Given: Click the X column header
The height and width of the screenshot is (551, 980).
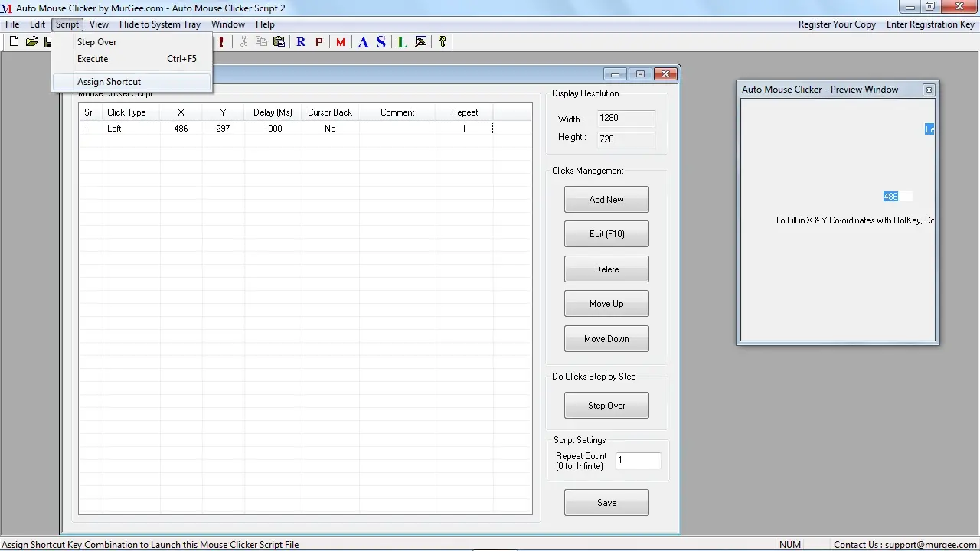Looking at the screenshot, I should click(x=181, y=112).
